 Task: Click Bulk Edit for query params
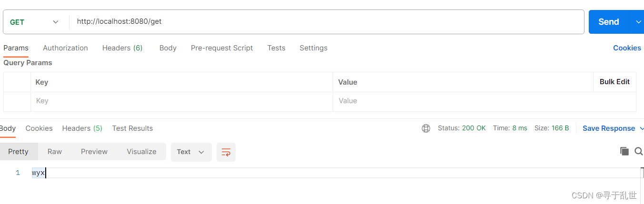pos(614,82)
